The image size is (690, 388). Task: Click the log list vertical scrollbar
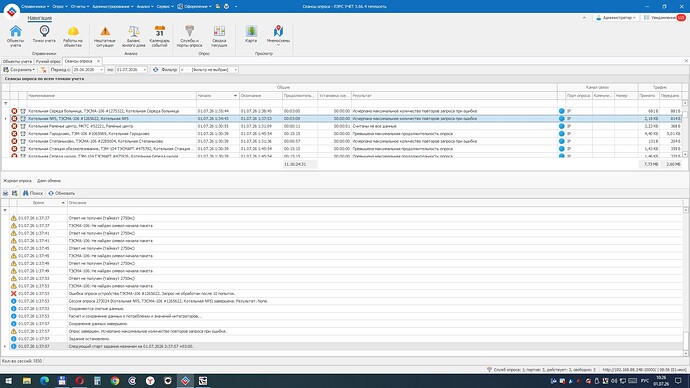(686, 282)
